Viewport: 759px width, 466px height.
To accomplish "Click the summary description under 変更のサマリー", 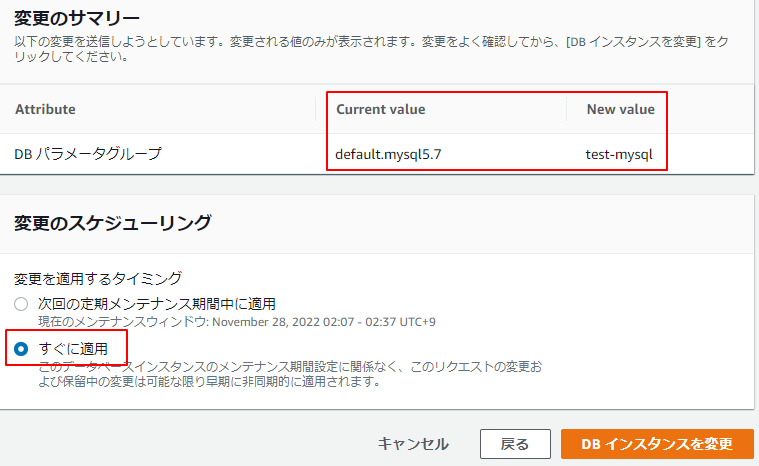I will [380, 47].
